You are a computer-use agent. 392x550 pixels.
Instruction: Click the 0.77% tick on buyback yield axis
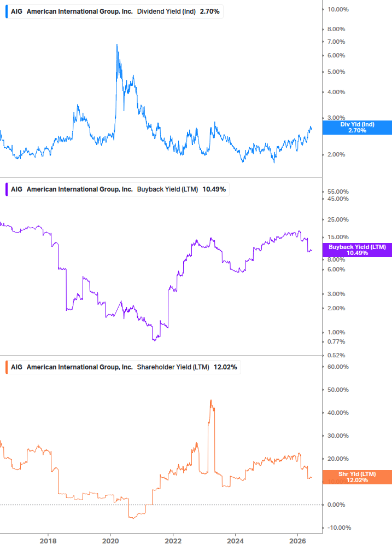pyautogui.click(x=336, y=341)
